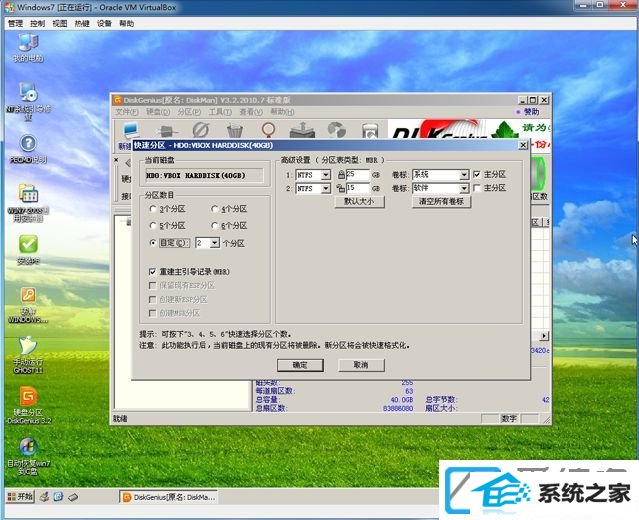Launch the DiskGenius 3.2 desktop icon

[28, 405]
